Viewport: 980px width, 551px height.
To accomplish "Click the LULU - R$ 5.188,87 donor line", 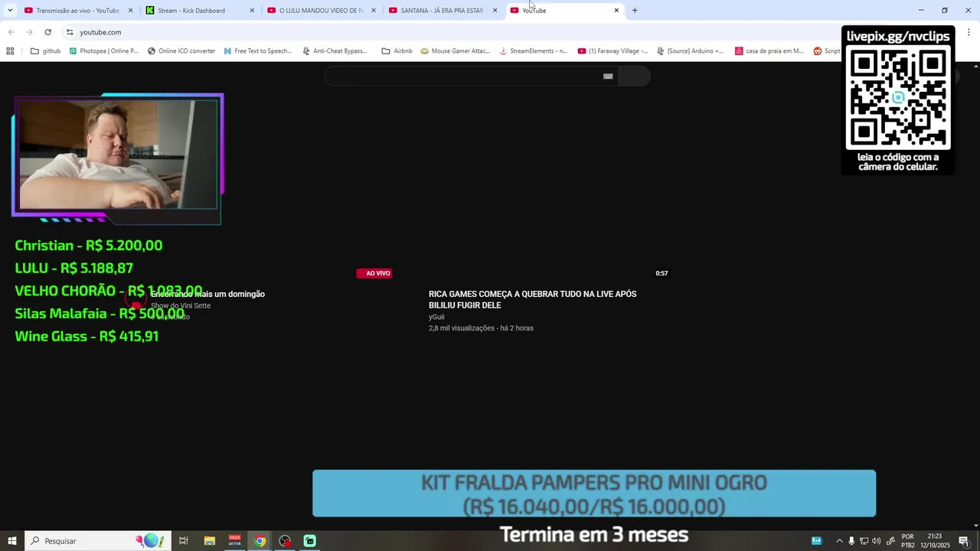I will tap(74, 268).
